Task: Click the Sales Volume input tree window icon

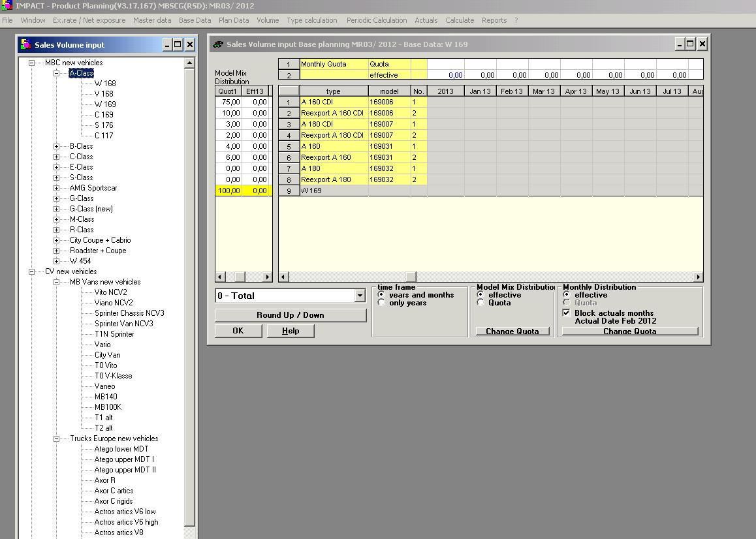Action: coord(25,44)
